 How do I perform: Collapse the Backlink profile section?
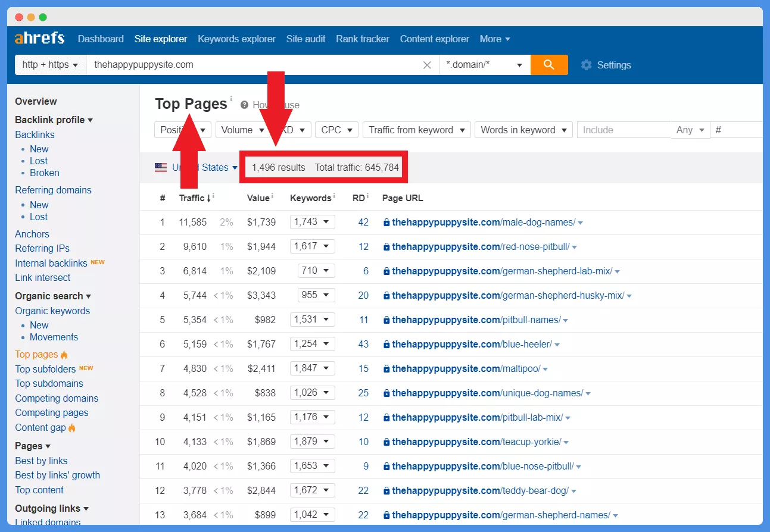coord(54,120)
